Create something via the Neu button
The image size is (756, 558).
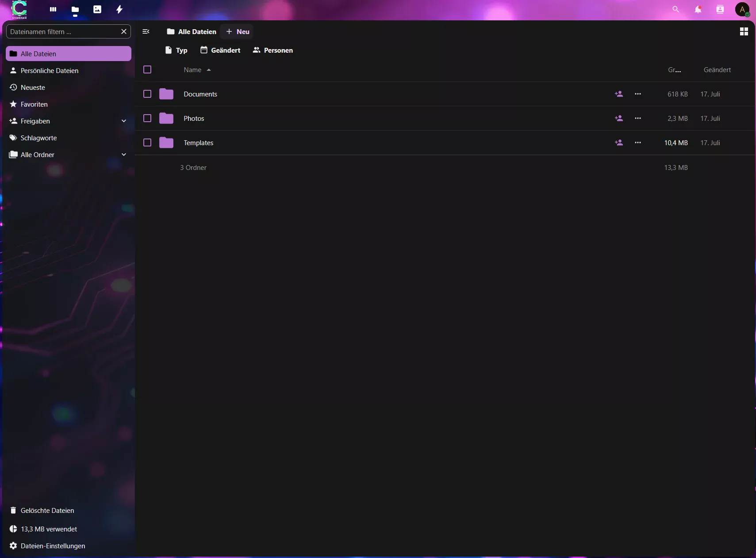coord(238,31)
